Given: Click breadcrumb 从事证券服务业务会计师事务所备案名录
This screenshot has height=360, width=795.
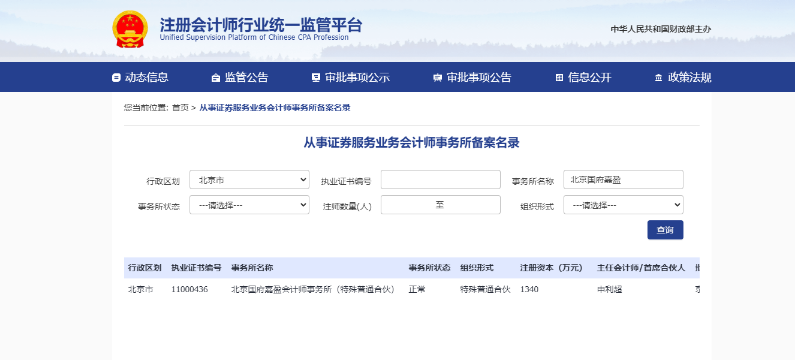Looking at the screenshot, I should 274,107.
